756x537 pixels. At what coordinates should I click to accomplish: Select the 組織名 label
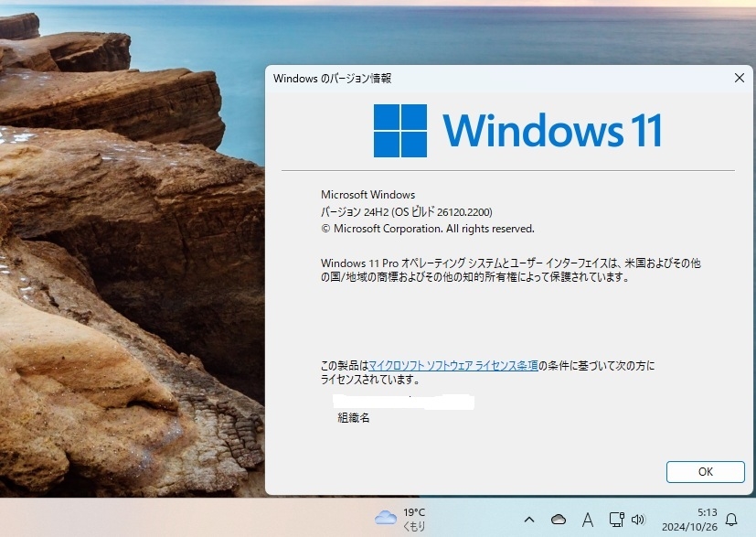pos(354,418)
